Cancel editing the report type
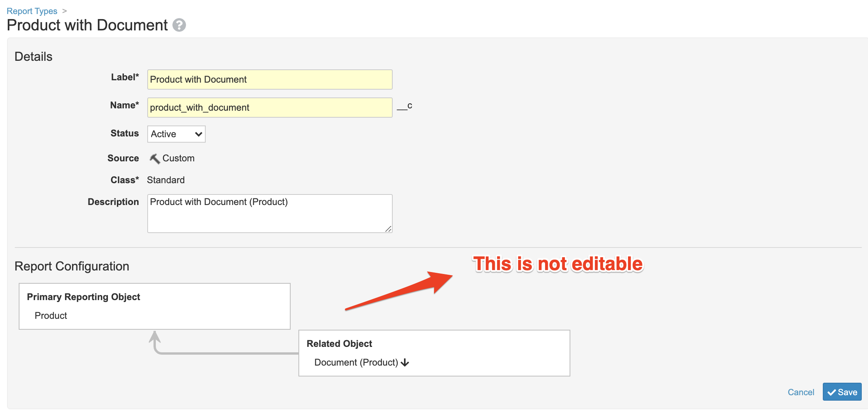This screenshot has height=410, width=868. coord(801,392)
